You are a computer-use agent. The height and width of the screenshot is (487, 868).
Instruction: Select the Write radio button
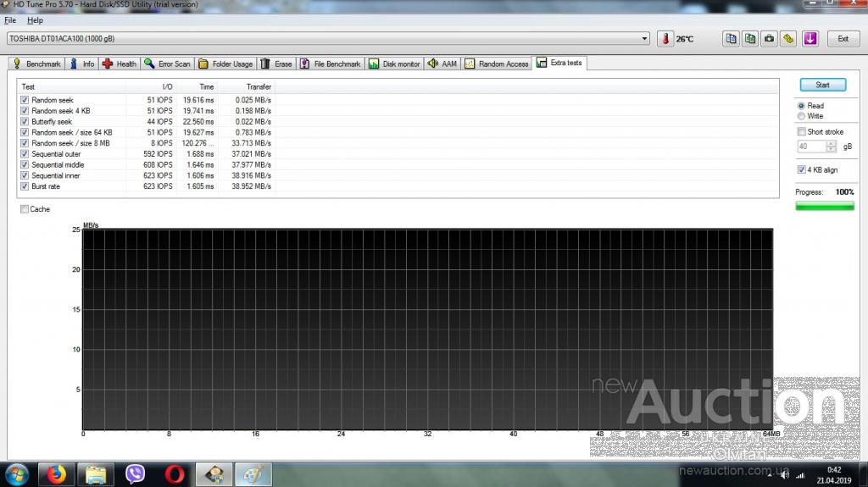click(x=801, y=116)
